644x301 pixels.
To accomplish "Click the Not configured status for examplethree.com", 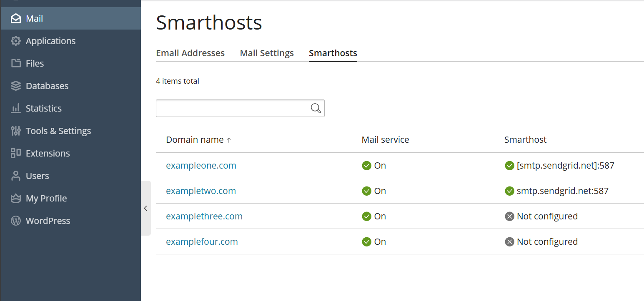I will point(541,216).
